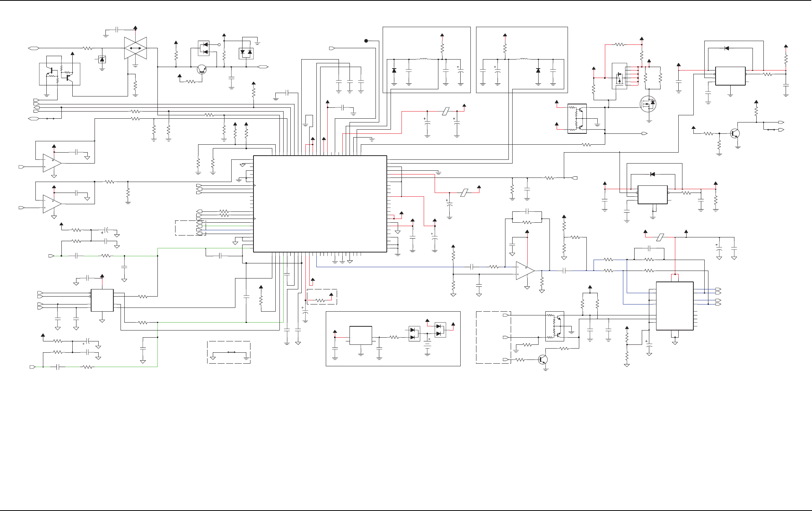Click the diode in the right filter box
Image resolution: width=812 pixels, height=511 pixels.
click(x=538, y=70)
